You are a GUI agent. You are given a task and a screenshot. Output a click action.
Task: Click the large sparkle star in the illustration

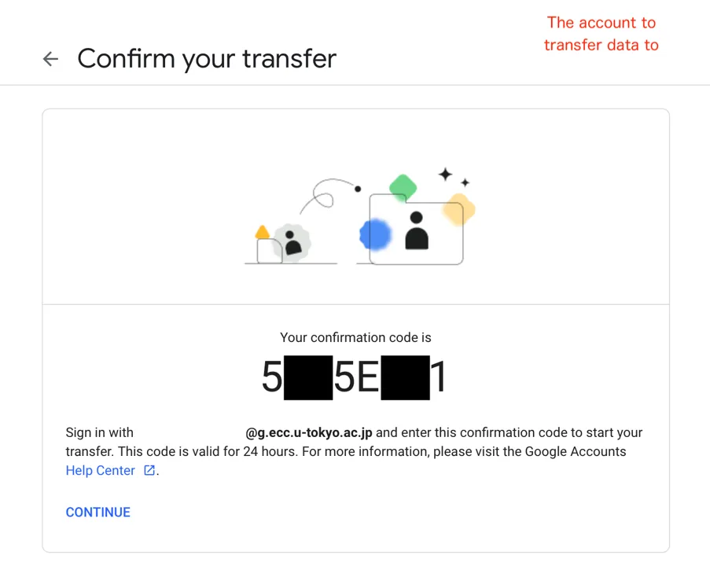445,175
